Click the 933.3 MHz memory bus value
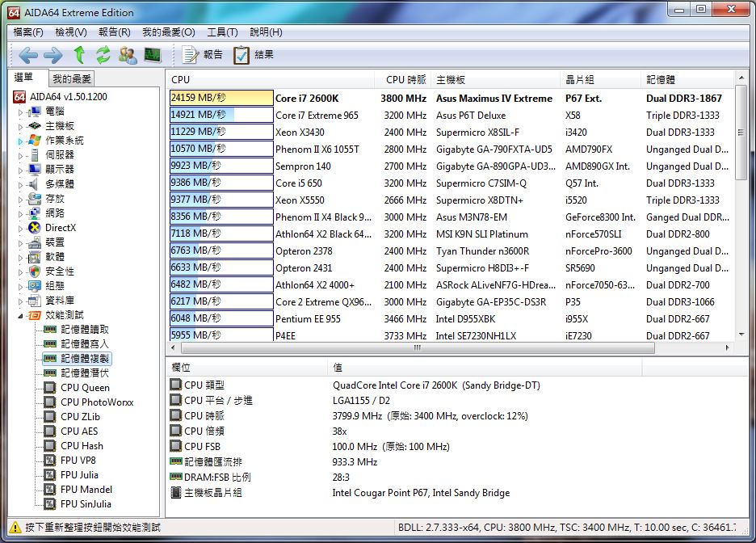 point(355,462)
